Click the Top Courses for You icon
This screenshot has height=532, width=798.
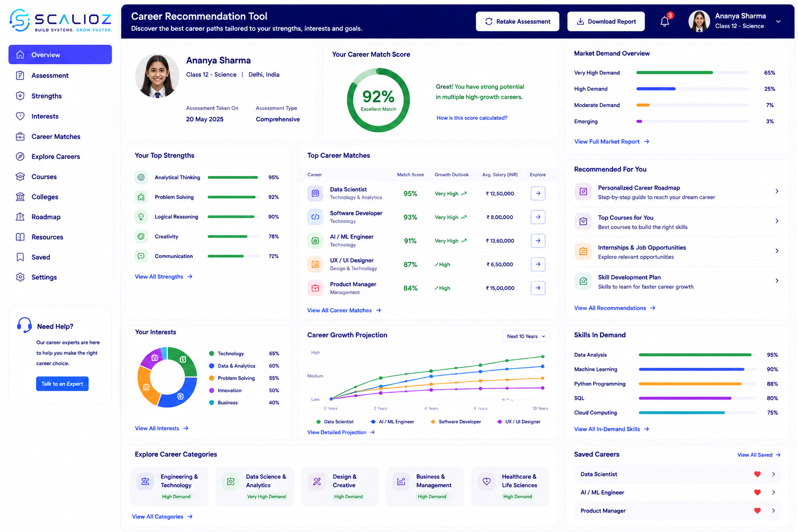tap(583, 222)
